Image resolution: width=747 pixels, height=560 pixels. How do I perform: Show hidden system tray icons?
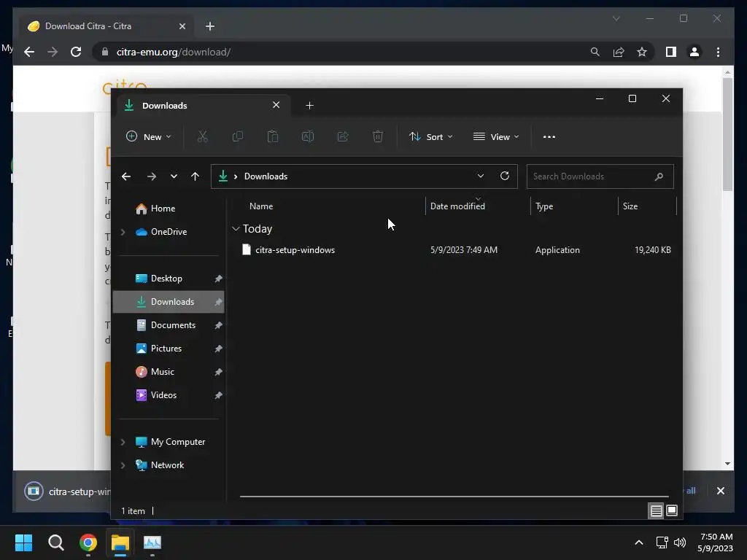pos(639,542)
